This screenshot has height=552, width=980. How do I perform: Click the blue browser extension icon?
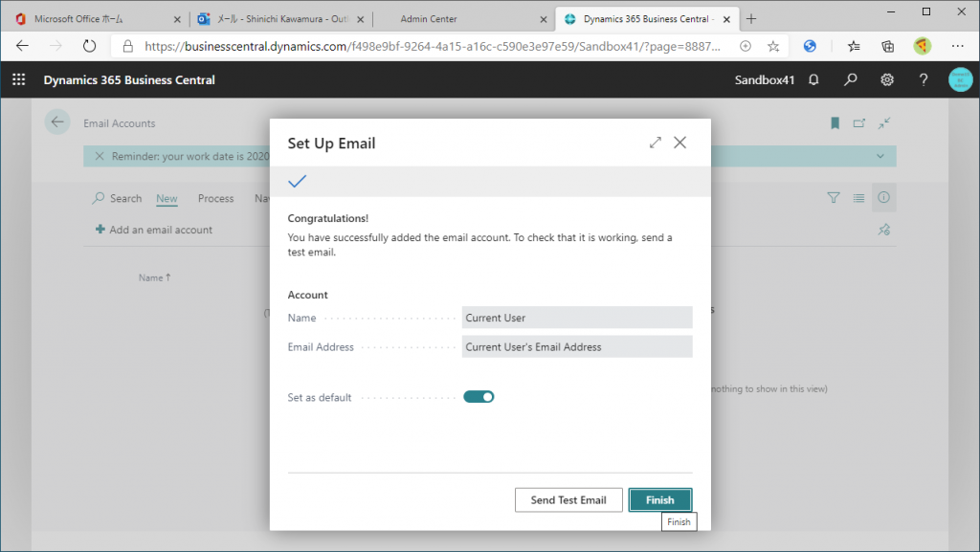pos(810,46)
